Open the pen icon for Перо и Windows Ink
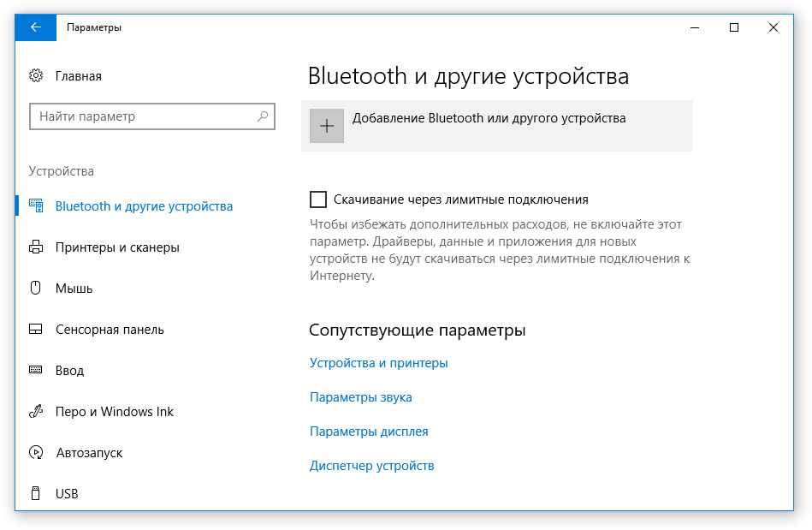Screen dimensions: 812x530 (36, 411)
